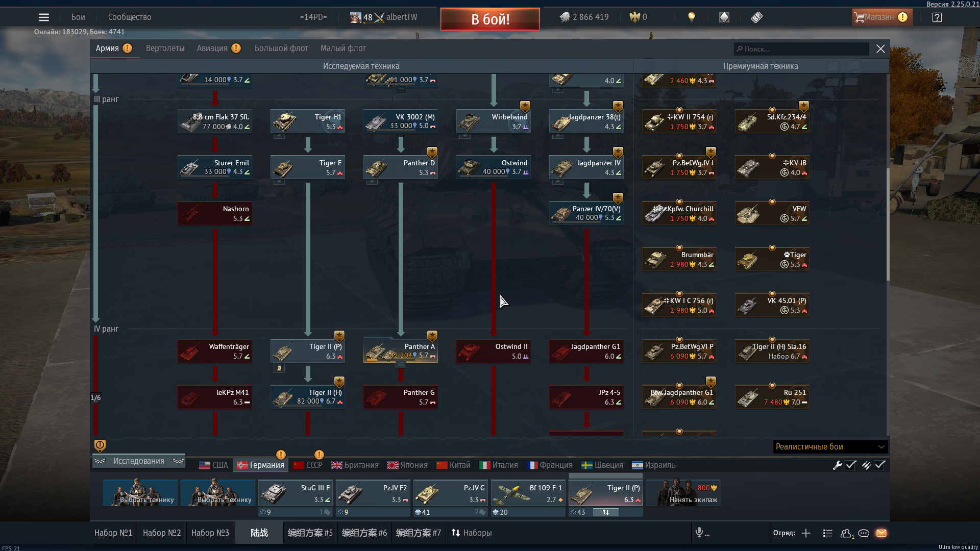This screenshot has height=551, width=980.
Task: Select the Tiger H1 vehicle
Action: (x=308, y=121)
